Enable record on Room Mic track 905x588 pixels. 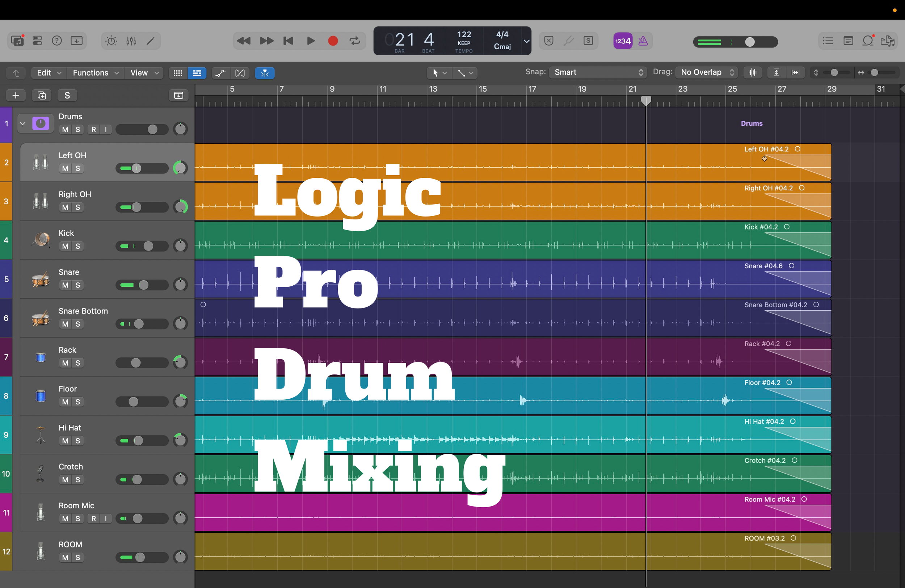93,518
